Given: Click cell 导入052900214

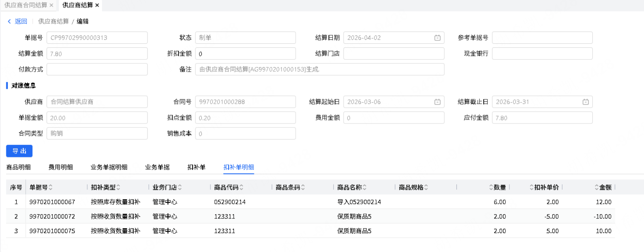Looking at the screenshot, I should (x=359, y=202).
